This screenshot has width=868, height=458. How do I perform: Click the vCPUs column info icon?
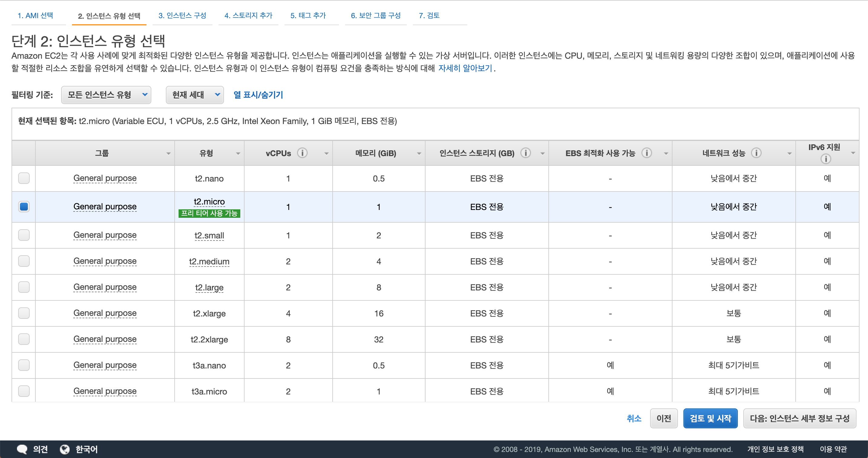point(302,153)
